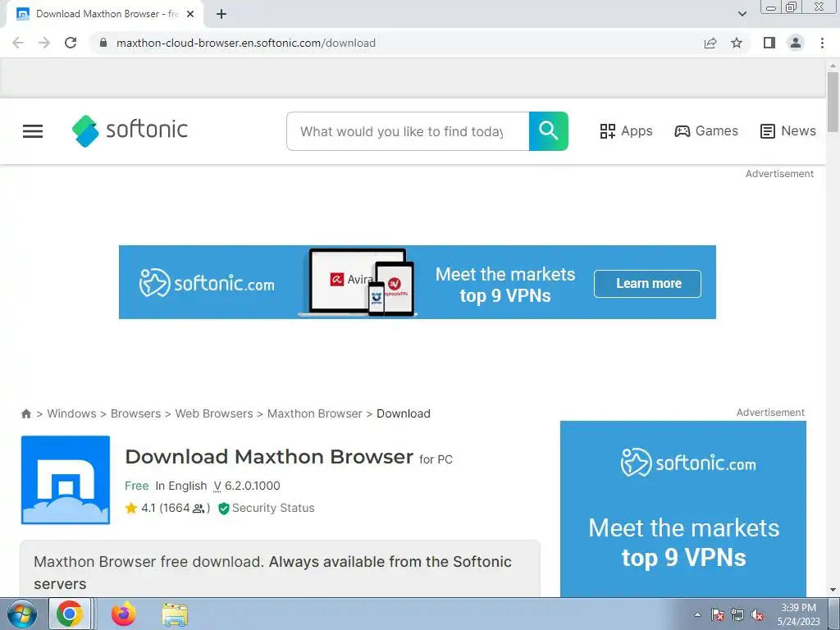Open a new tab with plus button
Image resolution: width=840 pixels, height=630 pixels.
(221, 14)
